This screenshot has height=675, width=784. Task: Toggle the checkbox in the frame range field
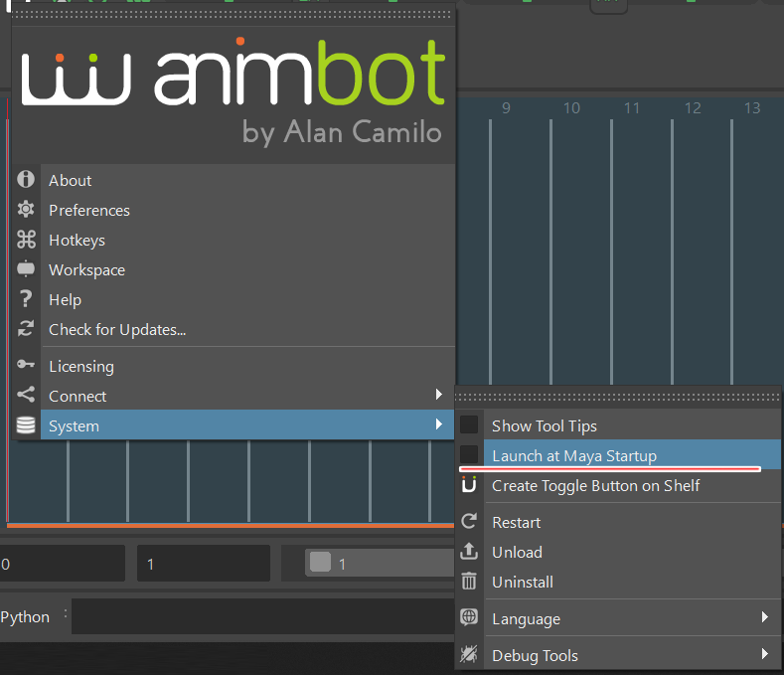(320, 563)
